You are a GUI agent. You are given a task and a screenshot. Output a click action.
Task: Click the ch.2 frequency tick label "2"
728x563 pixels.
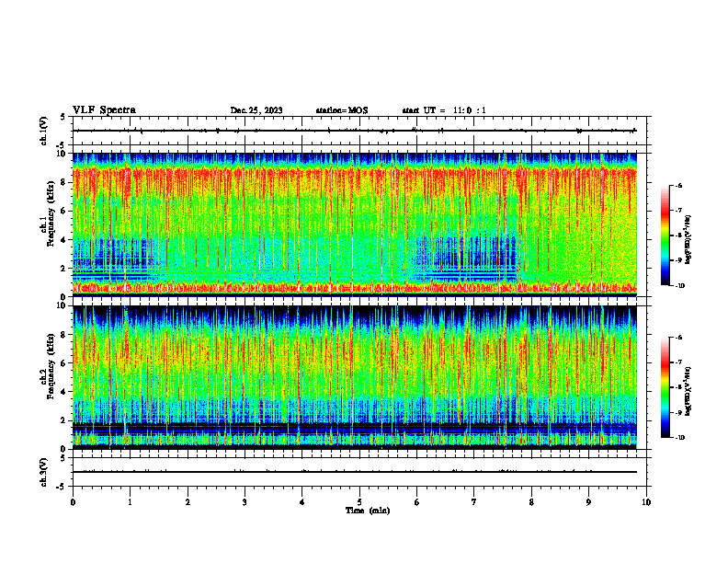coord(63,420)
